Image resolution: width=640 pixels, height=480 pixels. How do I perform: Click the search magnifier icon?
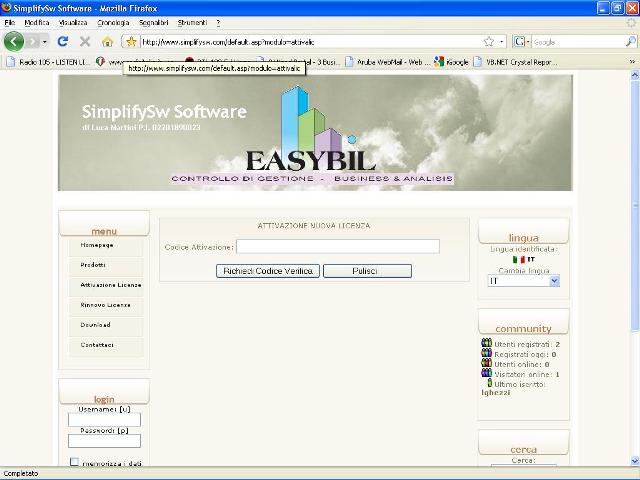tap(631, 42)
